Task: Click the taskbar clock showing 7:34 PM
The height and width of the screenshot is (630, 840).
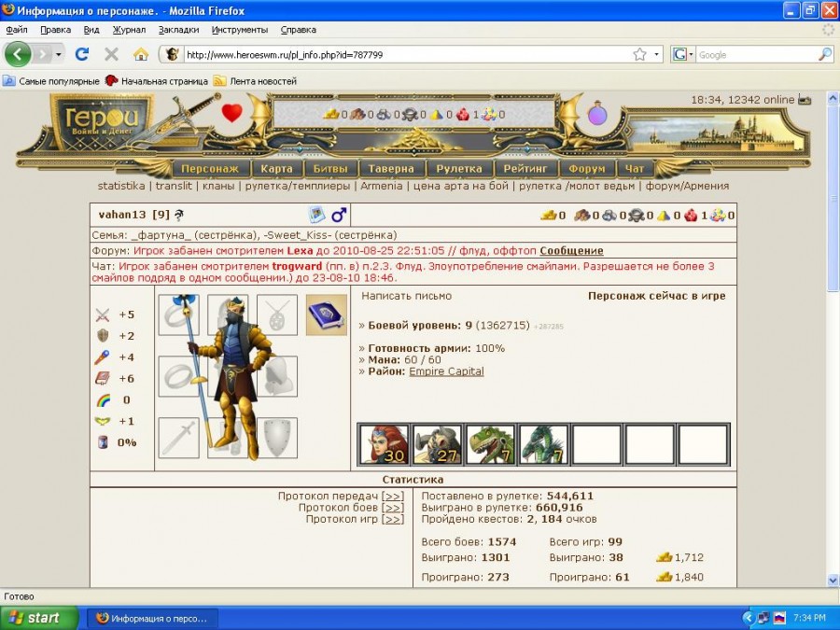Action: pyautogui.click(x=809, y=618)
